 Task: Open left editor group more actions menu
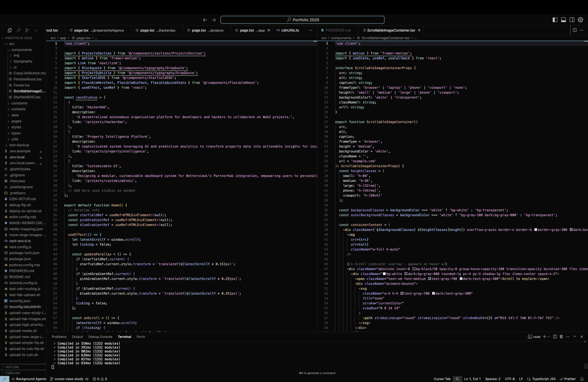coord(311,30)
